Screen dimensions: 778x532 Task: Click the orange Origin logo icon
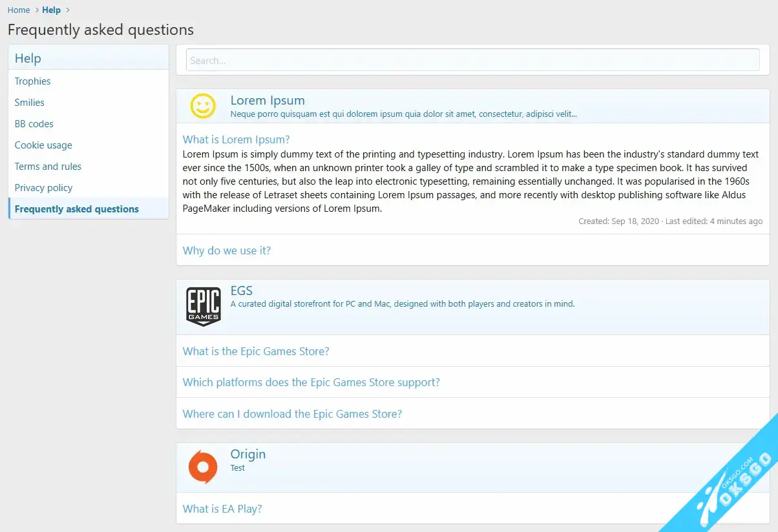pyautogui.click(x=202, y=467)
